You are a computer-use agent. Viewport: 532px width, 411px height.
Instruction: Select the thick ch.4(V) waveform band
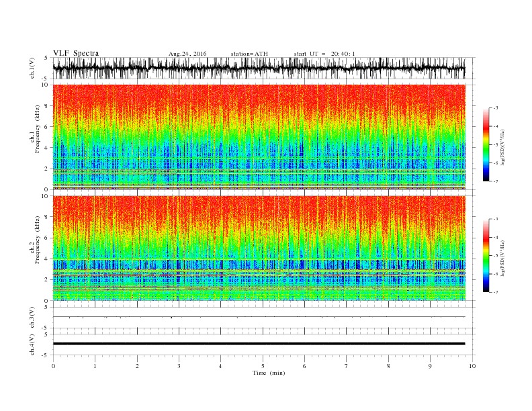point(259,344)
